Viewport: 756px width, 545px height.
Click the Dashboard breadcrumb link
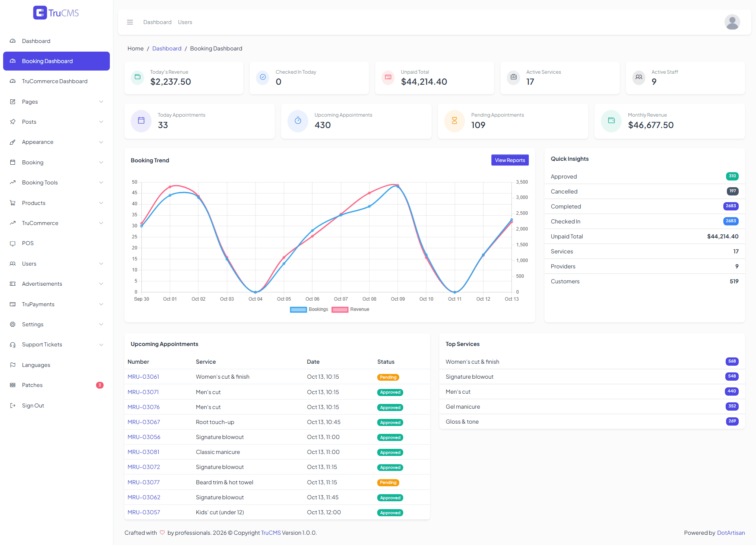(x=167, y=48)
